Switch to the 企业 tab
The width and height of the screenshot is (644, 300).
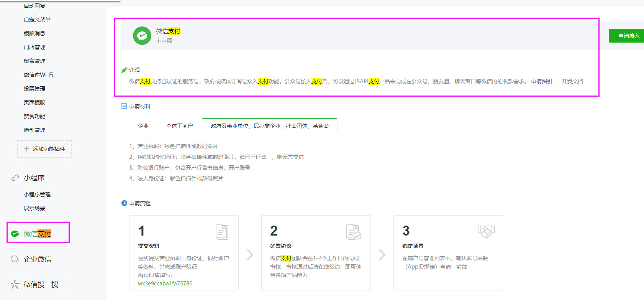point(143,126)
